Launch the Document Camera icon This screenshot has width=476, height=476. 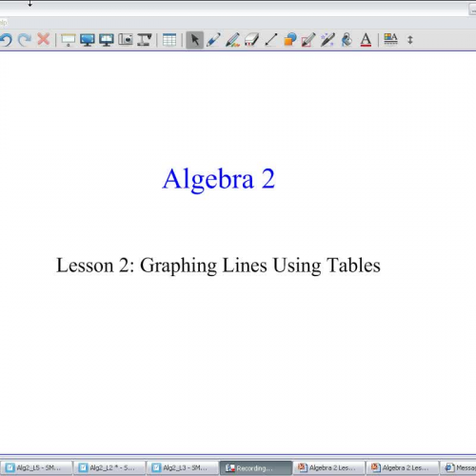[145, 40]
